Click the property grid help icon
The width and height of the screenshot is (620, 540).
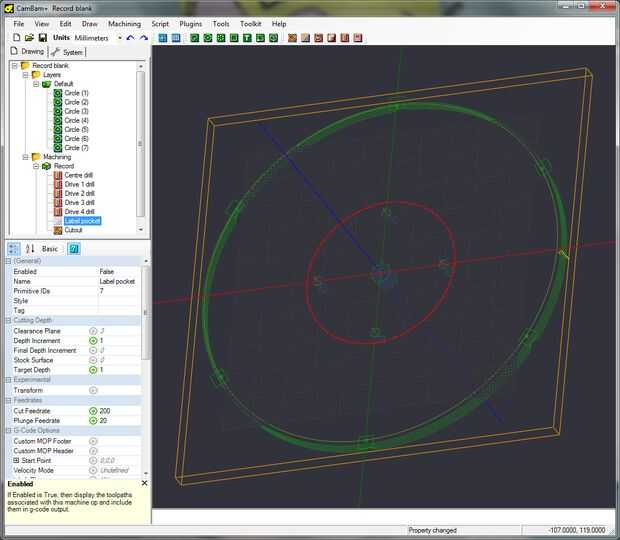click(74, 248)
